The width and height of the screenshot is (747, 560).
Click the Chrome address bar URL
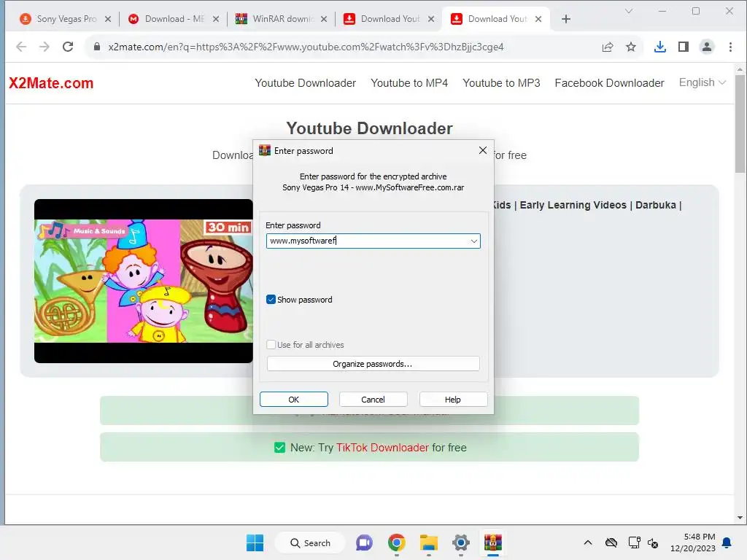click(x=306, y=47)
